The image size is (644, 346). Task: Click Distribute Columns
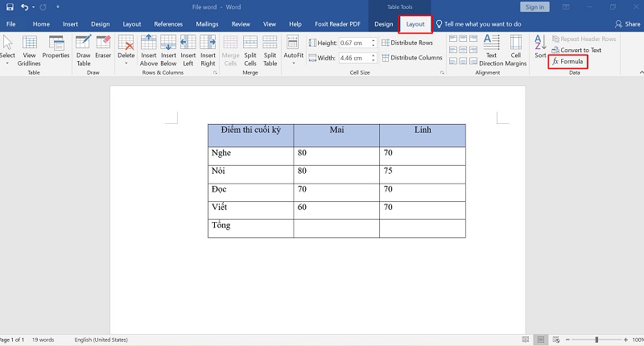[412, 58]
